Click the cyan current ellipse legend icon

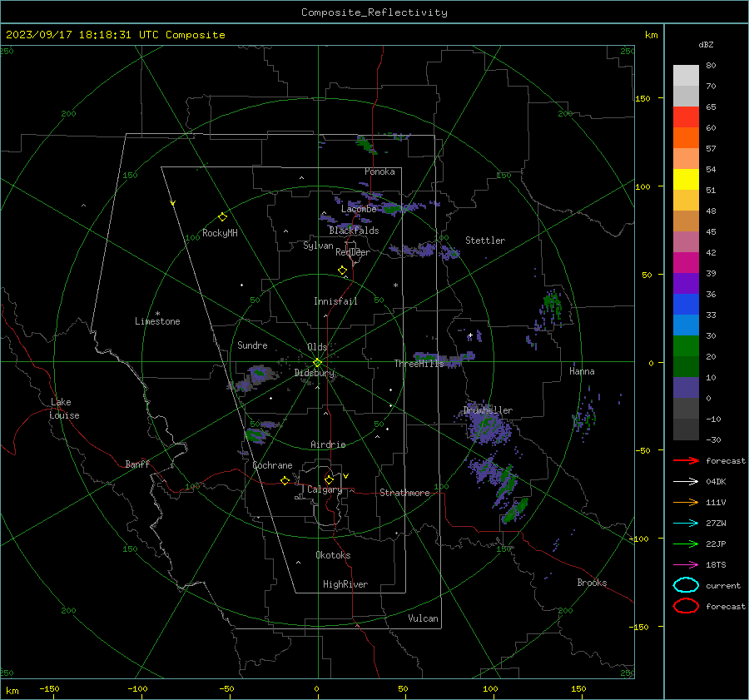click(x=686, y=585)
